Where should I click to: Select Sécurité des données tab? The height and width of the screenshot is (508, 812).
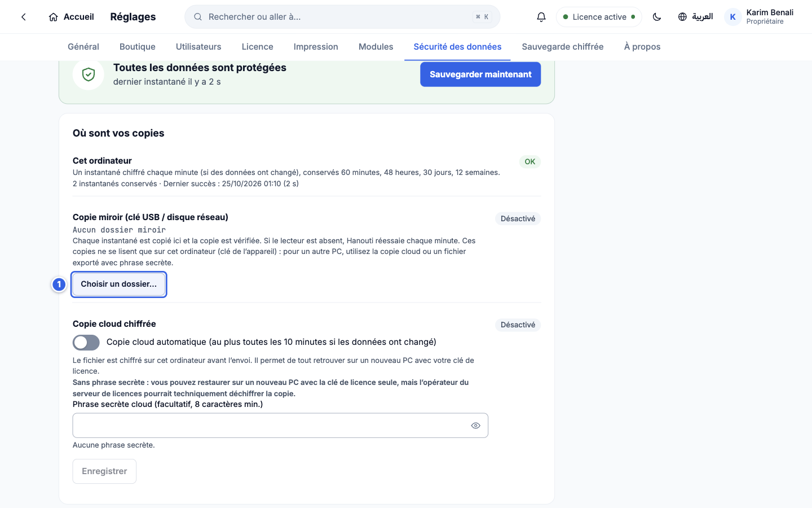tap(457, 47)
